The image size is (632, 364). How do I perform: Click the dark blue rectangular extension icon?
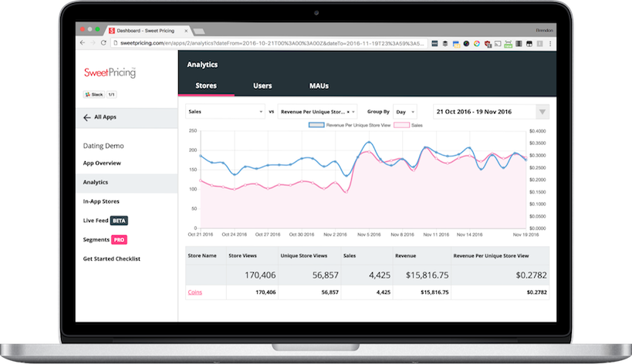click(x=434, y=43)
